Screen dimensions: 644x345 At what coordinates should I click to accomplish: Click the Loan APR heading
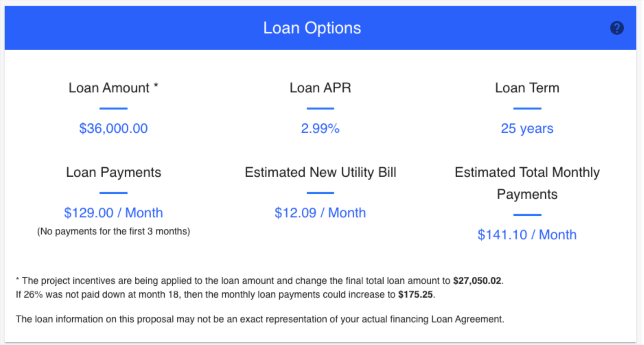coord(320,88)
